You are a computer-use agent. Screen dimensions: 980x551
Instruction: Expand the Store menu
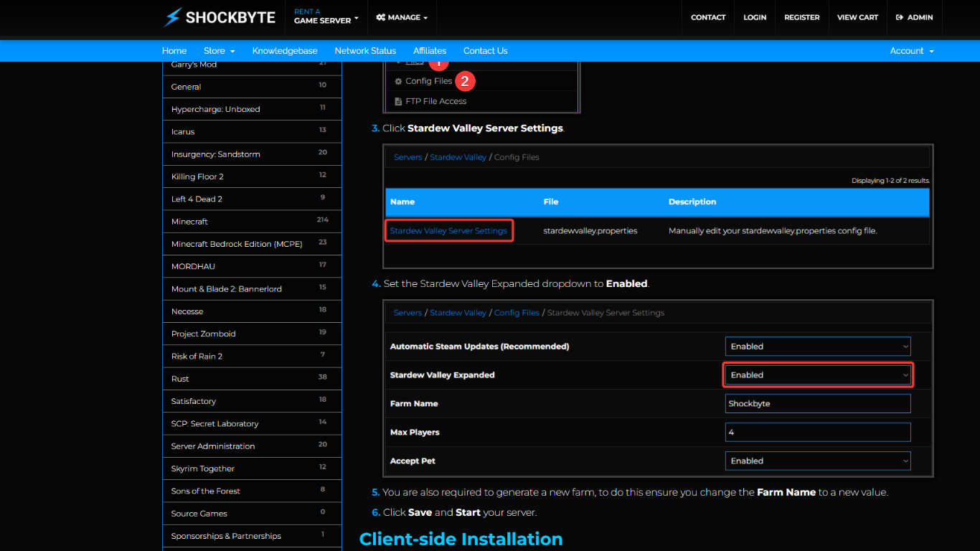coord(220,51)
